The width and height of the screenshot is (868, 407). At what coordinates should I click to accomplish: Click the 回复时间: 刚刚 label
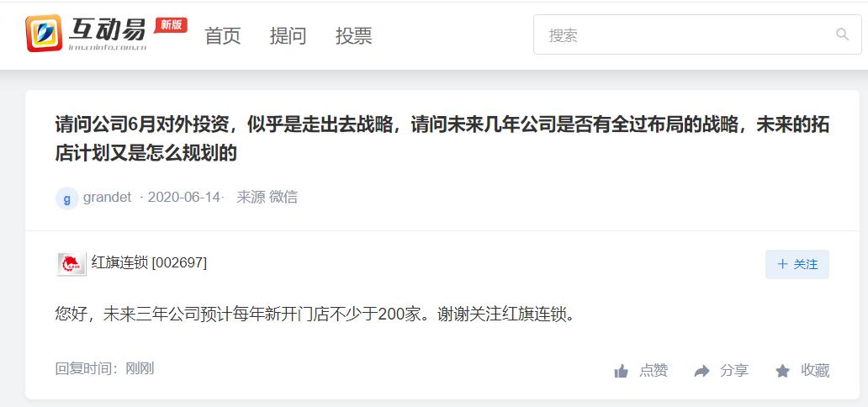(x=104, y=368)
